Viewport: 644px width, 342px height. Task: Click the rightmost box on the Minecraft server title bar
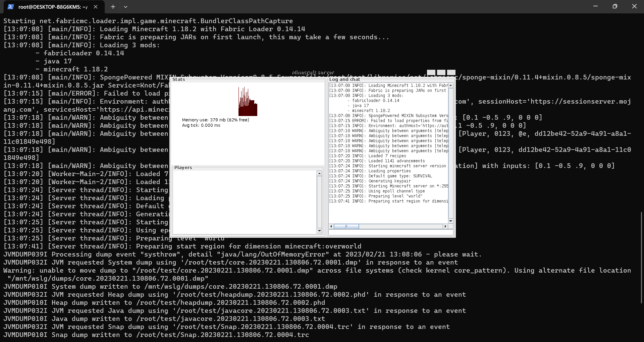pos(451,72)
